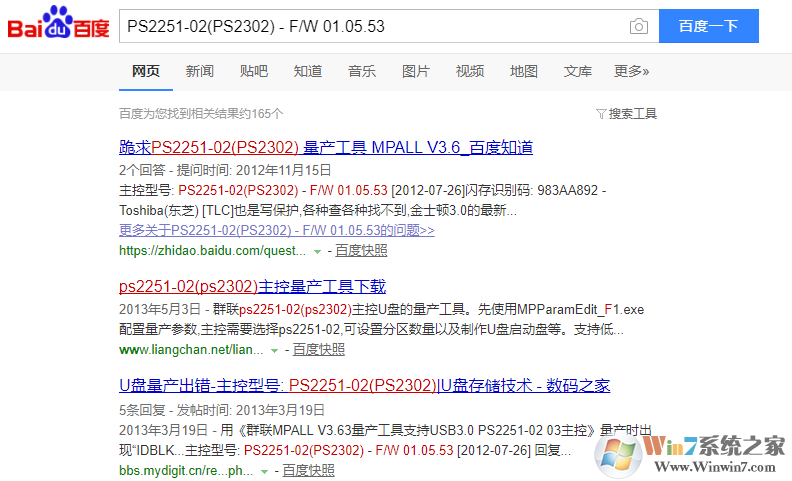Expand dropdown arrow beside zhidao.baidu.com URL
Viewport: 792px width, 481px height.
[x=317, y=252]
